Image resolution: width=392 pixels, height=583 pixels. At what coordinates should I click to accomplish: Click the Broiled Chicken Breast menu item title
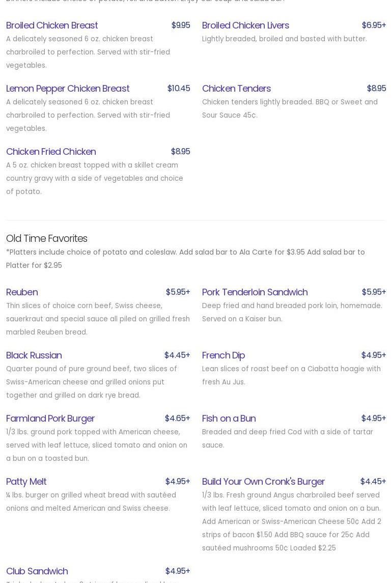point(52,25)
